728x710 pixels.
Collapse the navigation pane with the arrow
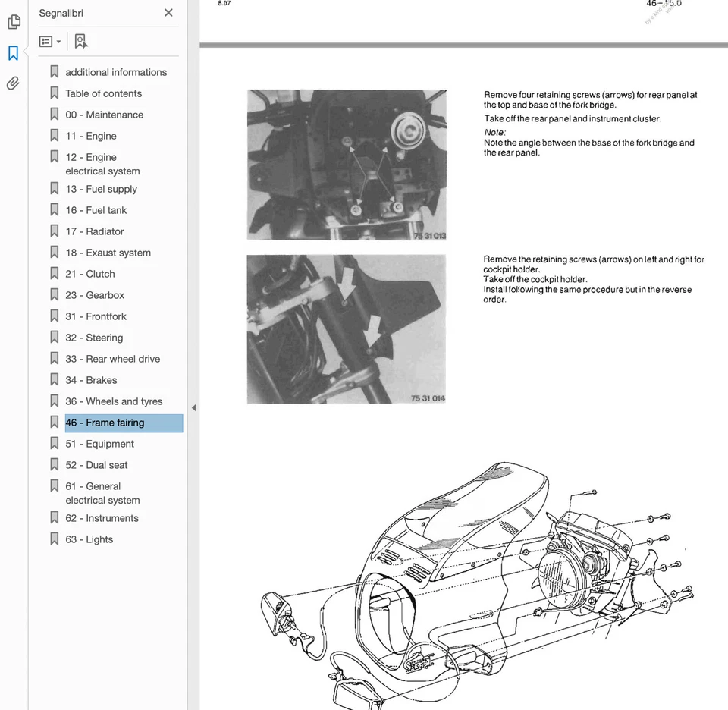click(x=194, y=407)
